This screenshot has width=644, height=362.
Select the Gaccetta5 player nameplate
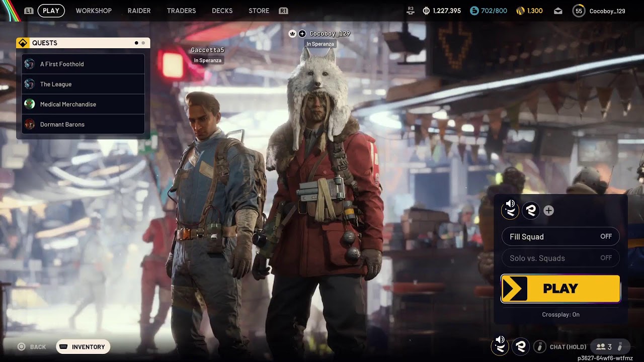point(207,50)
